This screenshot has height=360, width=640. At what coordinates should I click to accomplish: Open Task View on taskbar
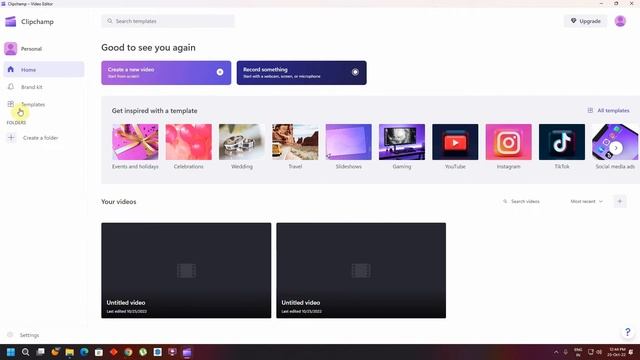point(40,352)
